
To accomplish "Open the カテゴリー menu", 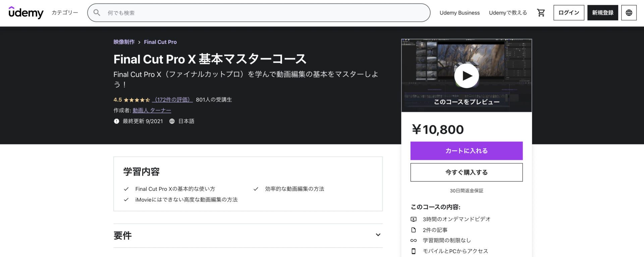I will pos(65,13).
